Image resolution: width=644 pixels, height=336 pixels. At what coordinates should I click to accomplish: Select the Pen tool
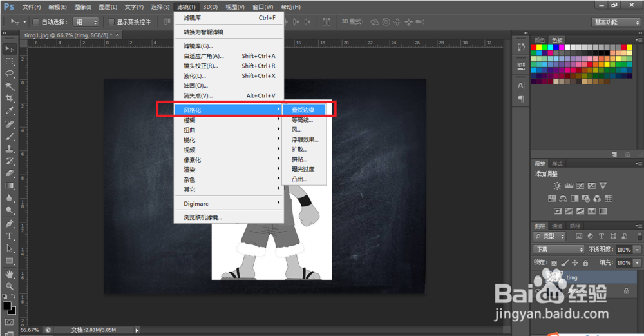pyautogui.click(x=9, y=224)
